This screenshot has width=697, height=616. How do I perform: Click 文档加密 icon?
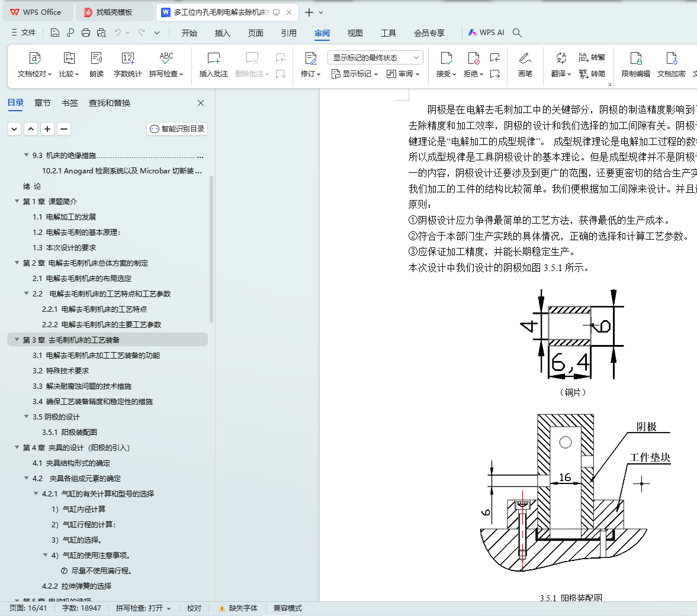[x=671, y=58]
